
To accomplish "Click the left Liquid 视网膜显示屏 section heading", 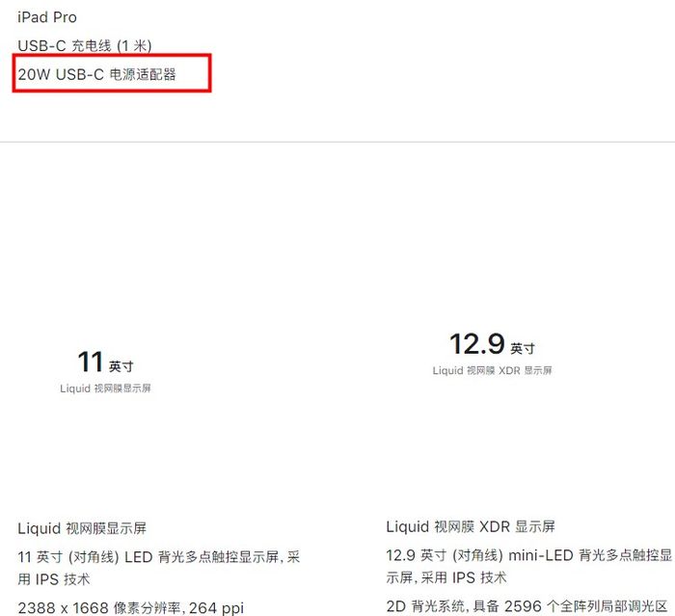I will [x=82, y=528].
